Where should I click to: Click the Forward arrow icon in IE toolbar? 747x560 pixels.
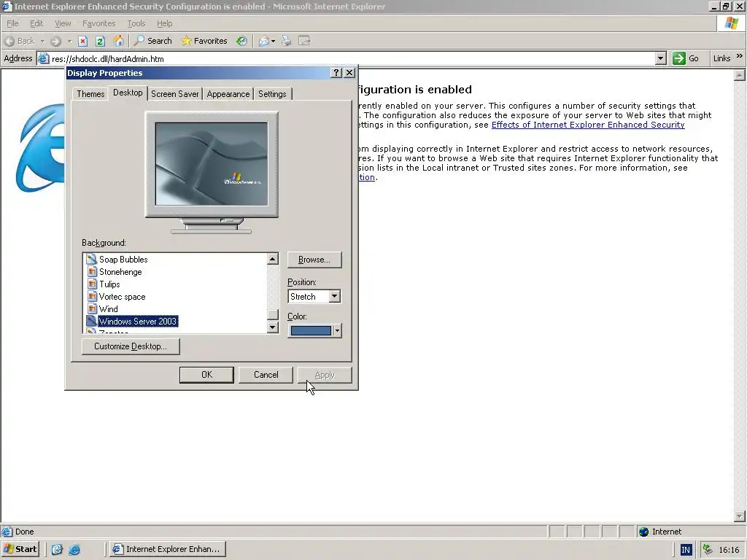pos(55,41)
